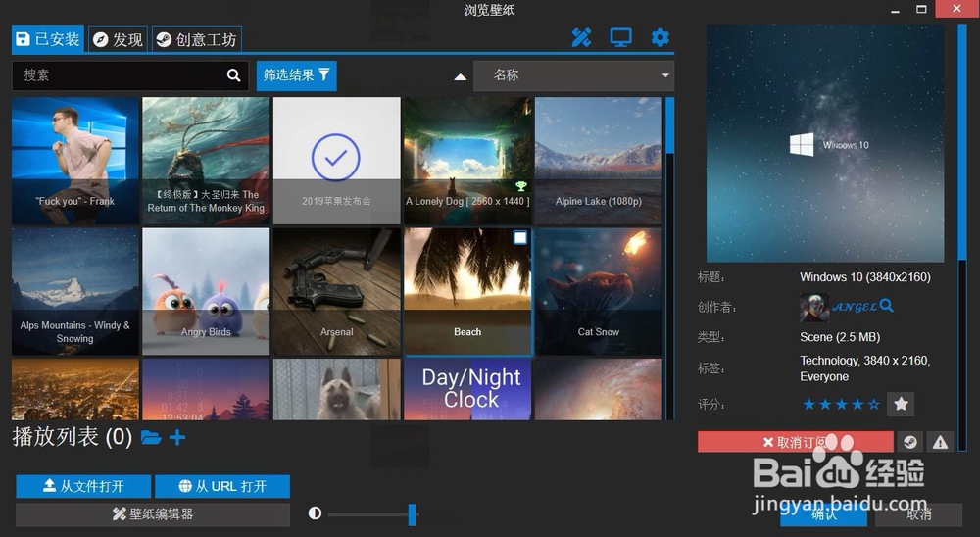Click the 筛选结果 filter button
Viewport: 980px width, 537px height.
tap(296, 75)
